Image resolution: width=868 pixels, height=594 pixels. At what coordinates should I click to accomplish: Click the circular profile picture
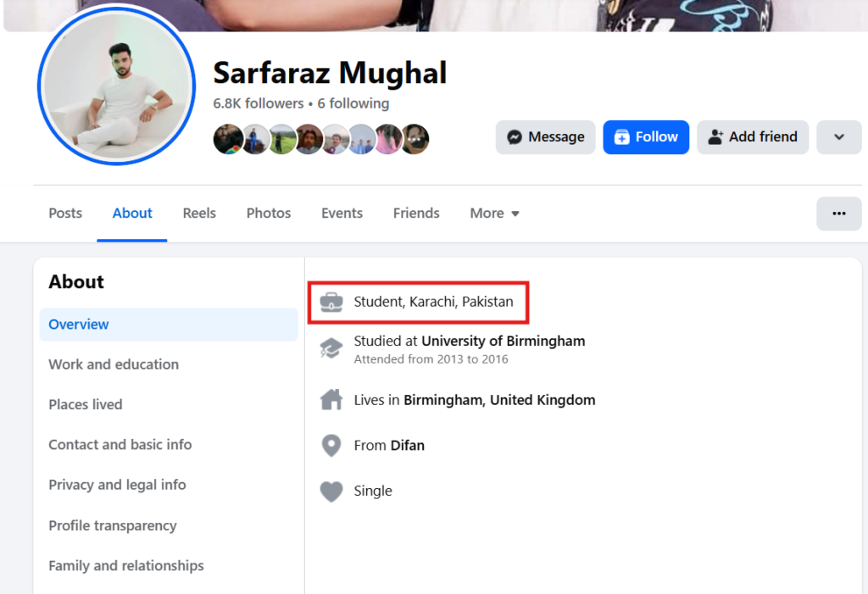tap(117, 86)
